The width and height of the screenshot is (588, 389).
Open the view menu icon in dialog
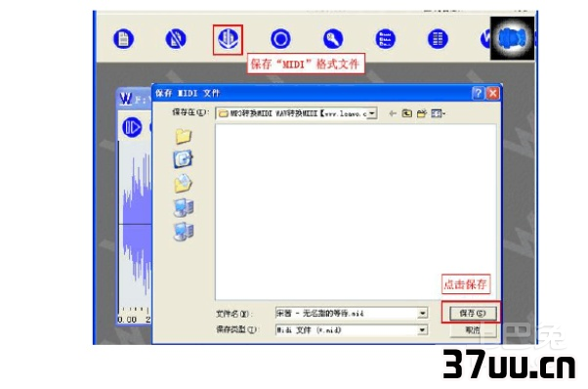tap(438, 113)
